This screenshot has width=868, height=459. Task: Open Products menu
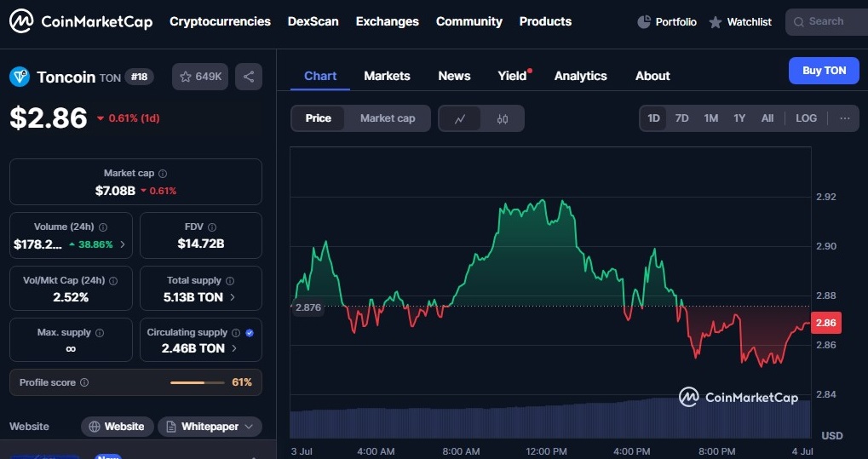click(545, 21)
